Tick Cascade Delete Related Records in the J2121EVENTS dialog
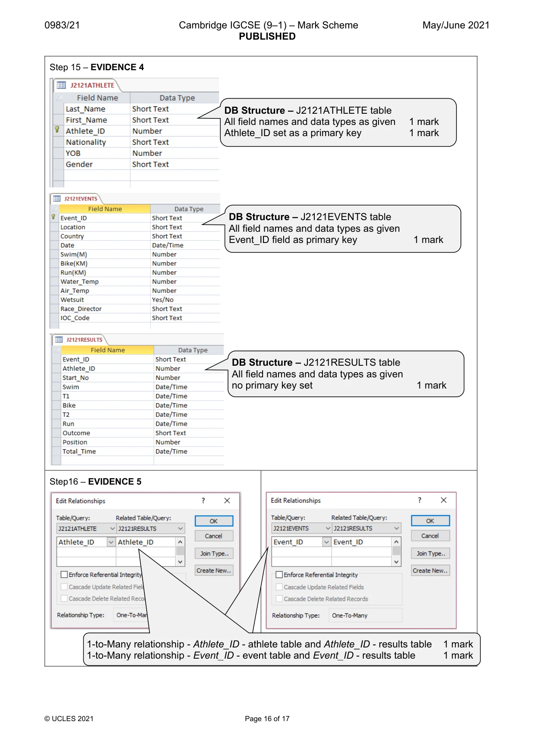The height and width of the screenshot is (756, 535). 279,598
